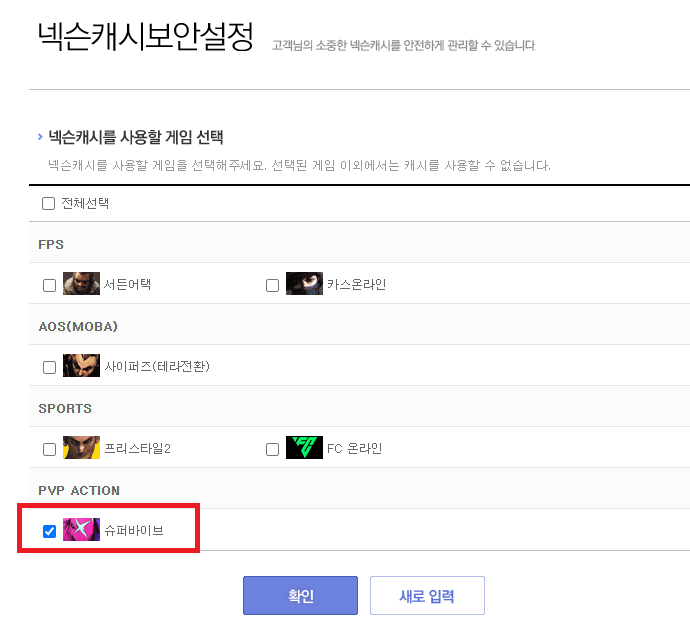Click the 프리스타일2 game thumbnail icon
690x631 pixels.
point(81,448)
